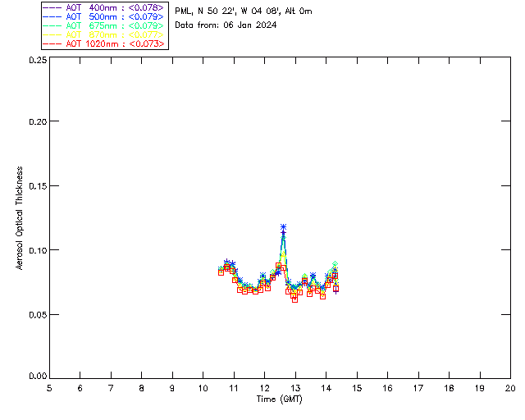Click the 0.25 y-axis tick label
The height and width of the screenshot is (420, 525).
(x=38, y=60)
